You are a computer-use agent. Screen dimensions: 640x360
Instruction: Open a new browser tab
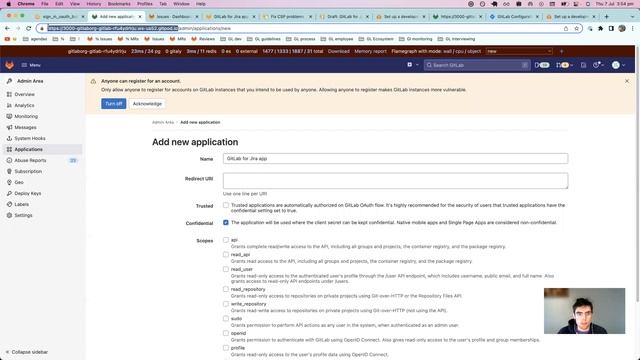click(x=607, y=16)
